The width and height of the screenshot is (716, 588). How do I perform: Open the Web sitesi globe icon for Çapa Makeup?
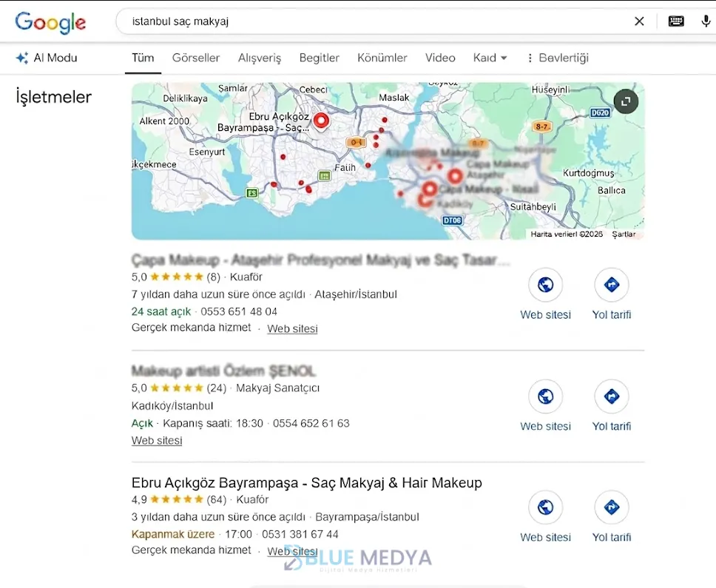pos(546,285)
